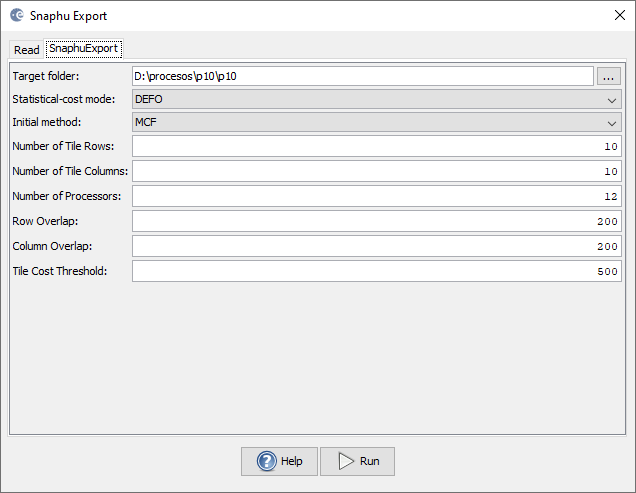Click the Column Overlap field
The width and height of the screenshot is (636, 493).
click(377, 246)
